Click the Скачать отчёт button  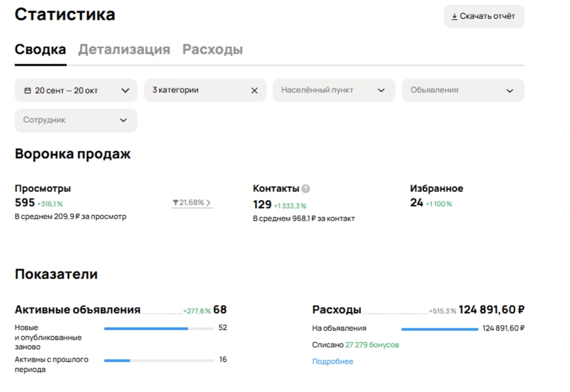(484, 16)
